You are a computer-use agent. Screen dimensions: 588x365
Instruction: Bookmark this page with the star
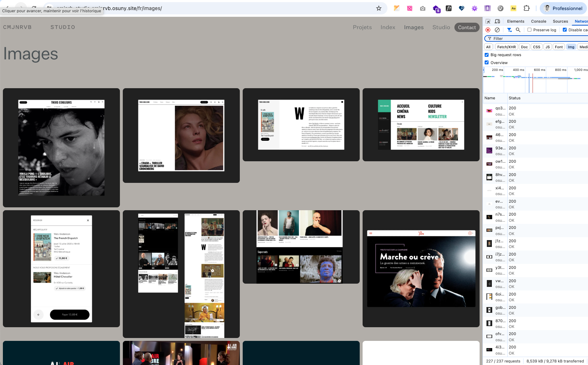tap(379, 8)
